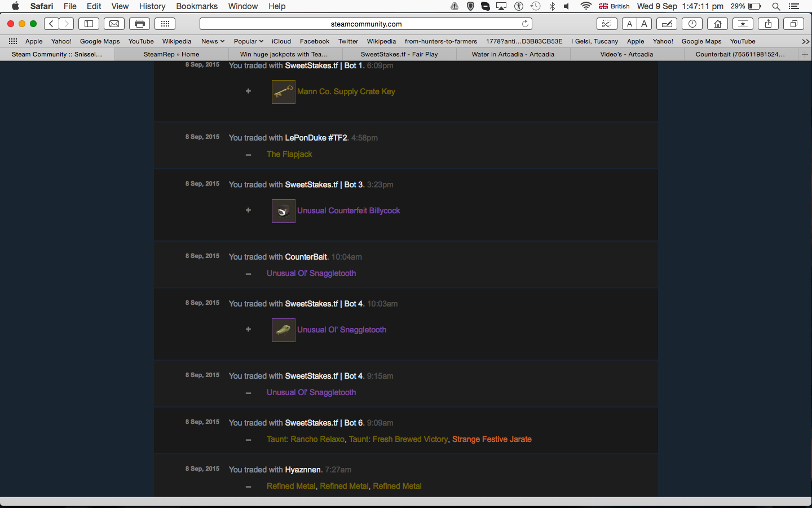
Task: Click the steamcommunity.com address field
Action: [366, 24]
